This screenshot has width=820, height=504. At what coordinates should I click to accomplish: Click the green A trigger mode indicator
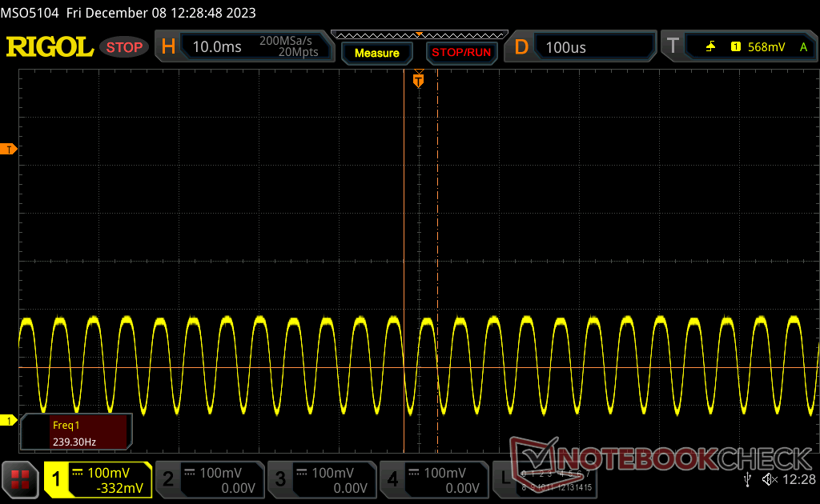[x=803, y=47]
